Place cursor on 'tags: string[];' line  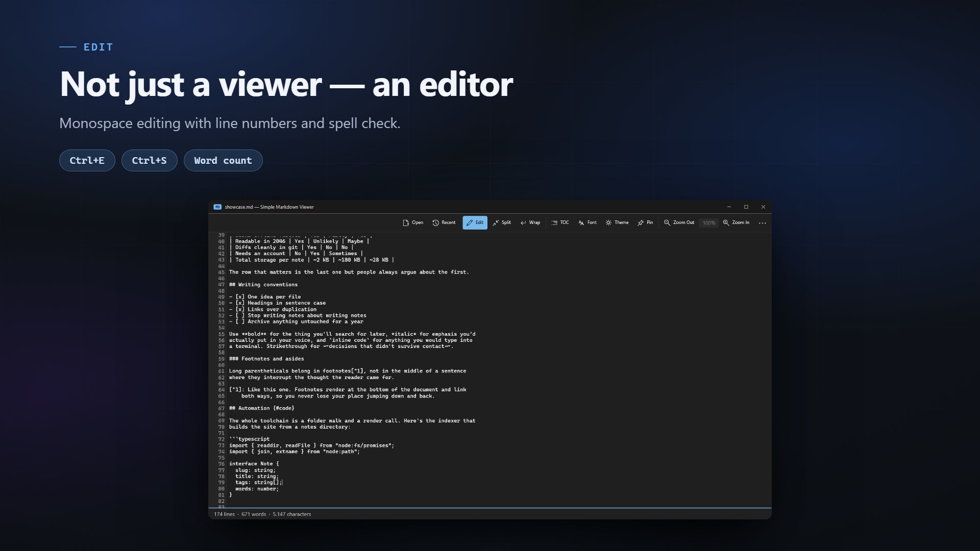coord(258,483)
